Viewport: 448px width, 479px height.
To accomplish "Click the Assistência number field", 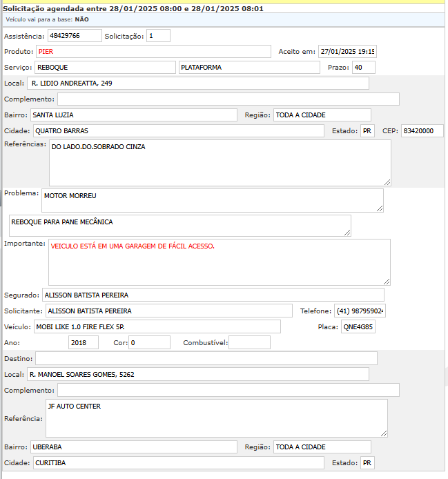I will [74, 36].
